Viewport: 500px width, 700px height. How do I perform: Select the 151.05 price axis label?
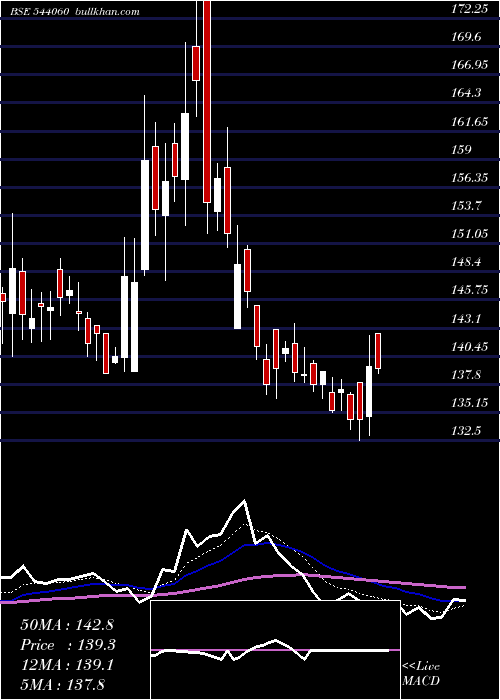[469, 234]
